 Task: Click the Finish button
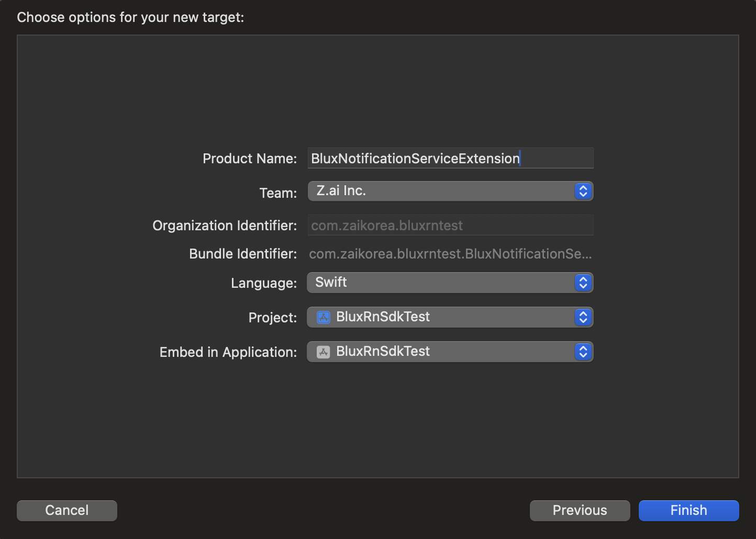click(689, 510)
